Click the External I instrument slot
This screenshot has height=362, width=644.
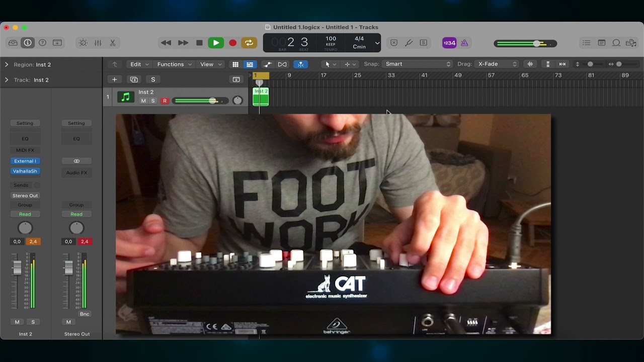pyautogui.click(x=25, y=161)
